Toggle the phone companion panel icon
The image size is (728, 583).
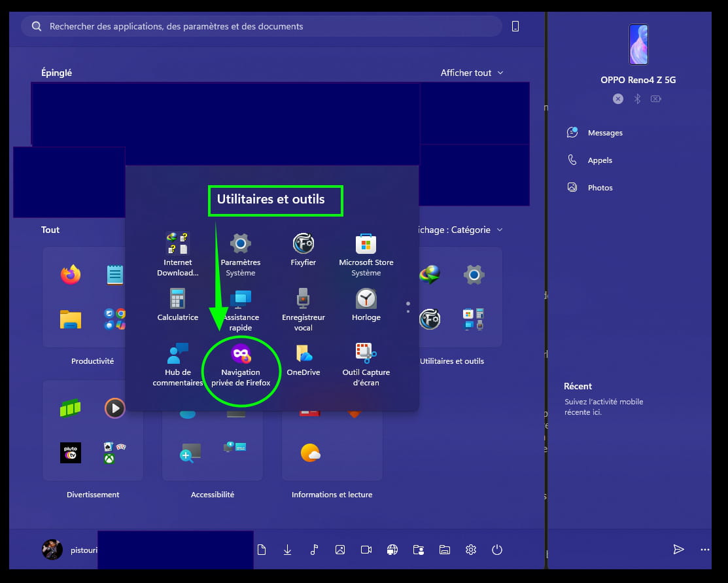pyautogui.click(x=515, y=27)
